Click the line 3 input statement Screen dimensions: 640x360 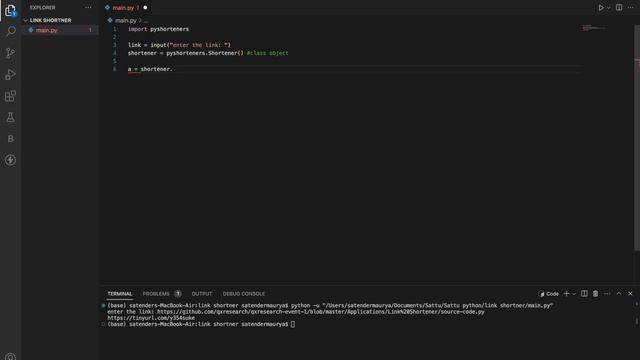[179, 45]
